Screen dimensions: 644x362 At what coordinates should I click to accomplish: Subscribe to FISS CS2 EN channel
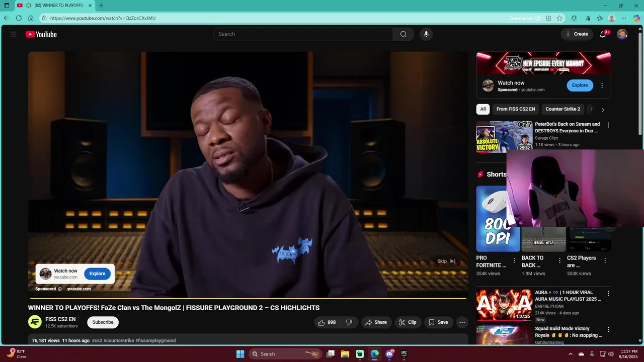pyautogui.click(x=103, y=322)
